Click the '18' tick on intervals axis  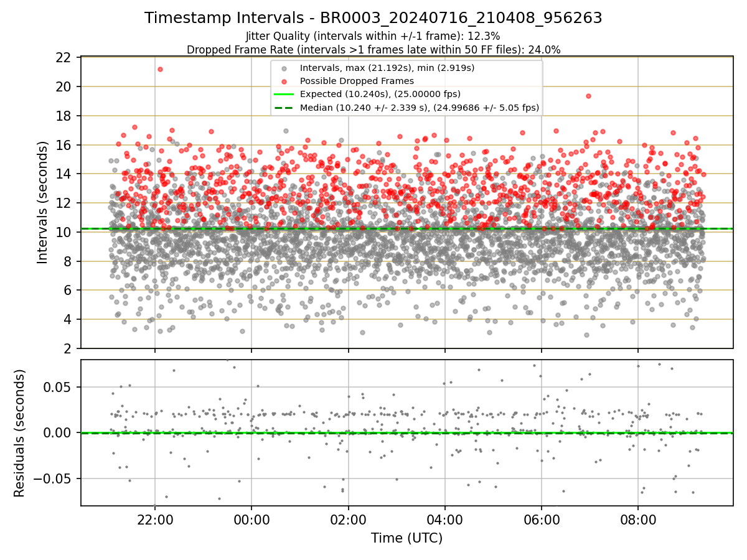pos(63,116)
